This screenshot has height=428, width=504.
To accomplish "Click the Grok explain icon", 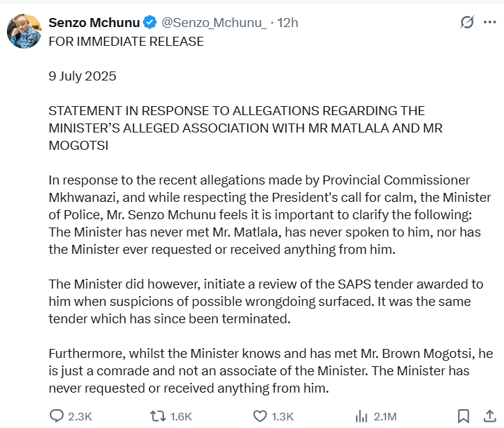I will [467, 23].
